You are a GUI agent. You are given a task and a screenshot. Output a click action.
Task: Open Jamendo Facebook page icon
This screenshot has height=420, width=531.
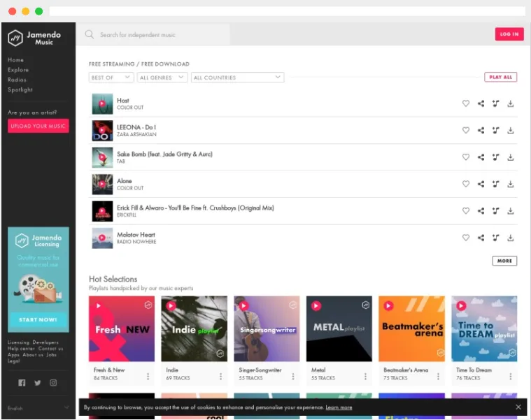22,382
